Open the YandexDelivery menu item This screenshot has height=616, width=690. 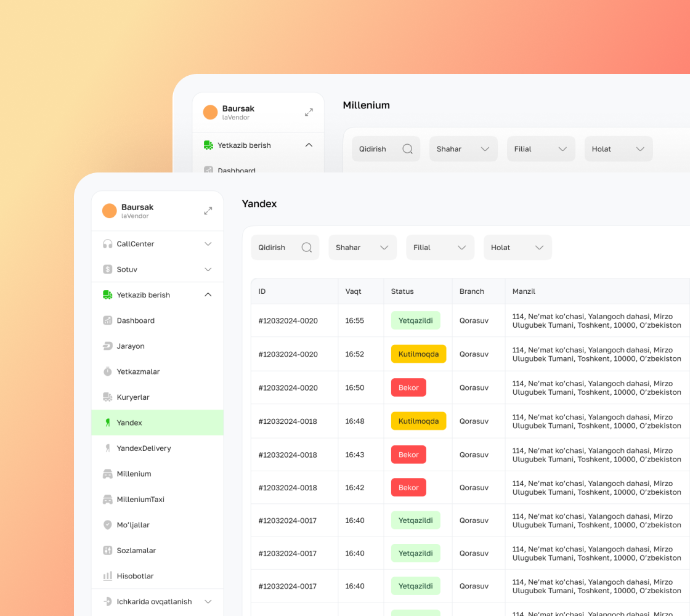coord(157,448)
